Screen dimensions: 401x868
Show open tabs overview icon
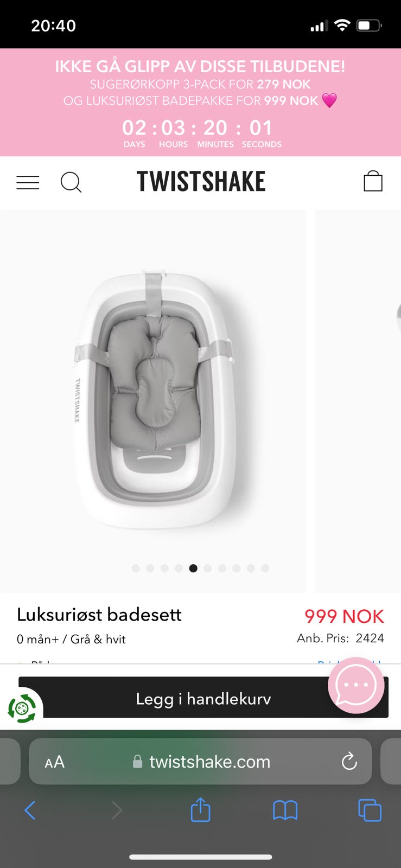(x=370, y=810)
